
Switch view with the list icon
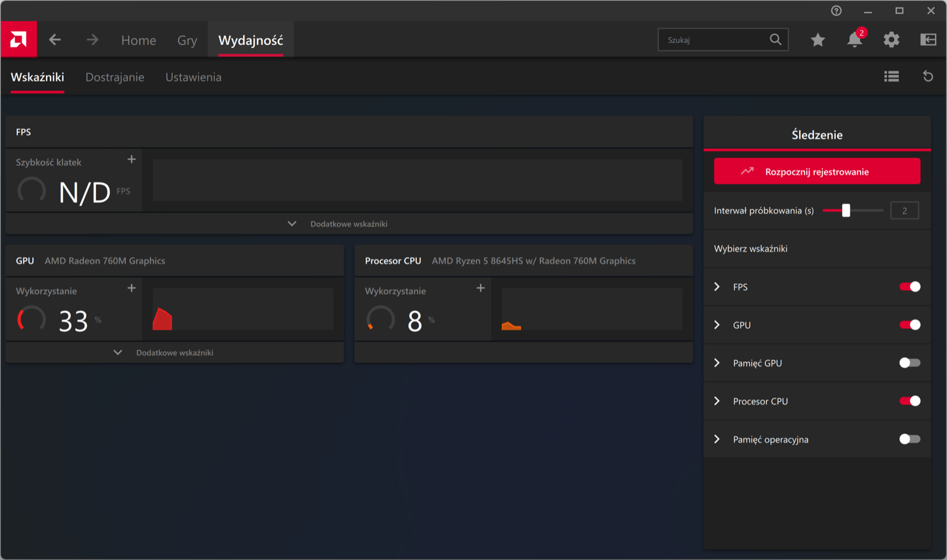tap(891, 76)
